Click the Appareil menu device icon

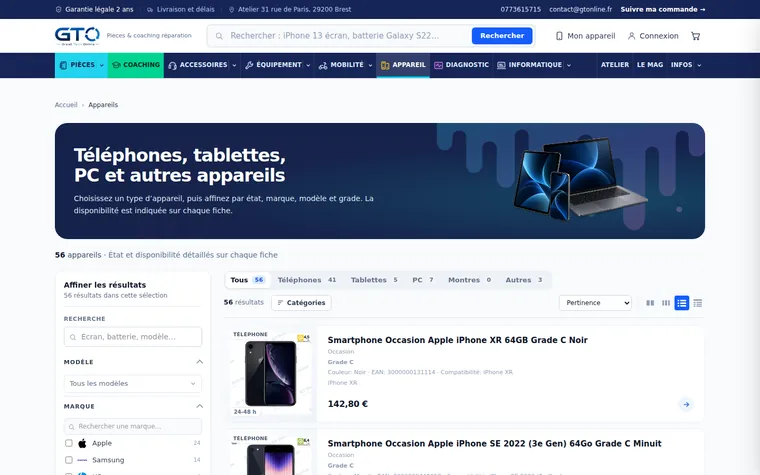(385, 65)
